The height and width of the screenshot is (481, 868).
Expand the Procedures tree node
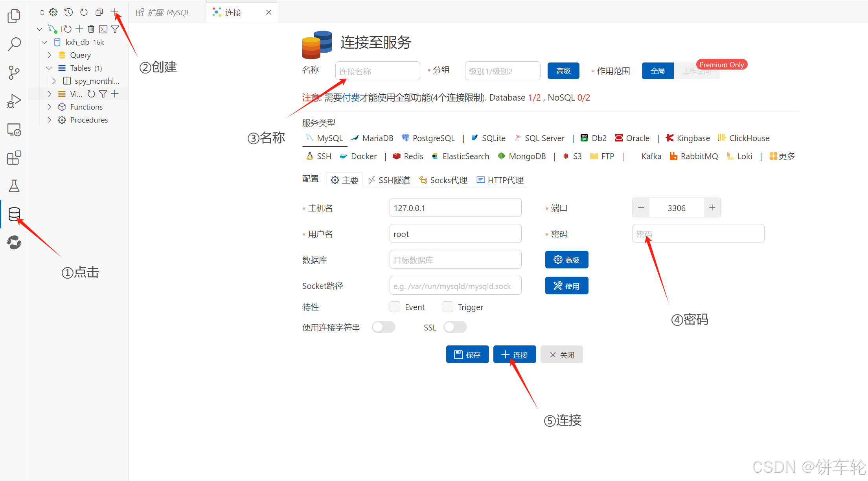49,120
